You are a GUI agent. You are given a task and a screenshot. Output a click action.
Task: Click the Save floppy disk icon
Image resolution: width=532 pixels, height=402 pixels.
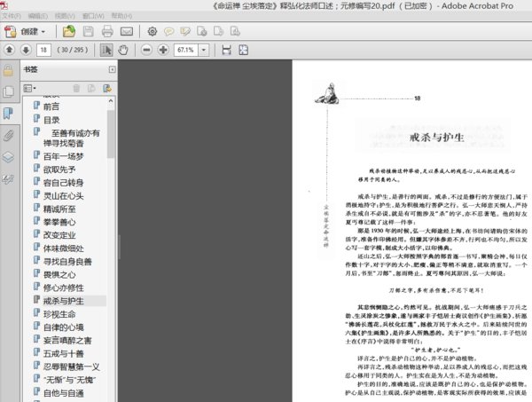point(88,32)
